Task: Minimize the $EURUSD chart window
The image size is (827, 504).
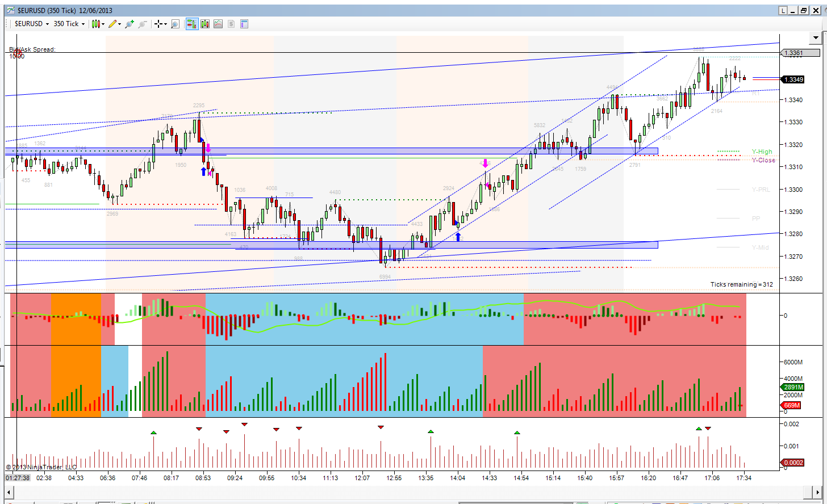Action: tap(793, 10)
